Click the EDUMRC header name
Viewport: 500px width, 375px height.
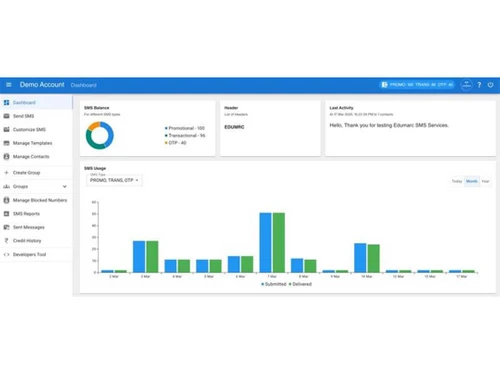click(x=234, y=127)
